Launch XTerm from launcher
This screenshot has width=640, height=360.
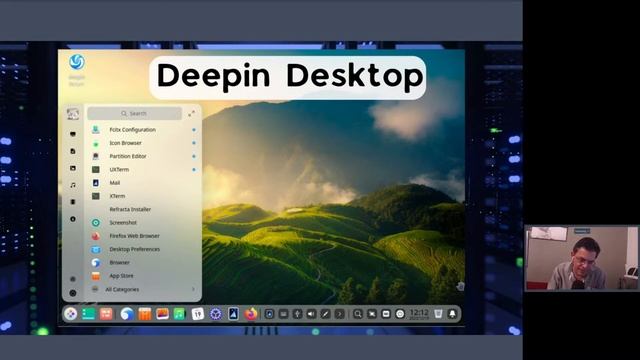144,196
